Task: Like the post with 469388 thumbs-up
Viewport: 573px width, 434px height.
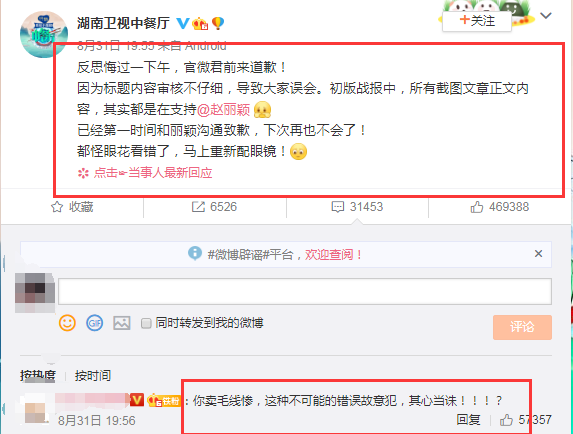Action: click(477, 207)
